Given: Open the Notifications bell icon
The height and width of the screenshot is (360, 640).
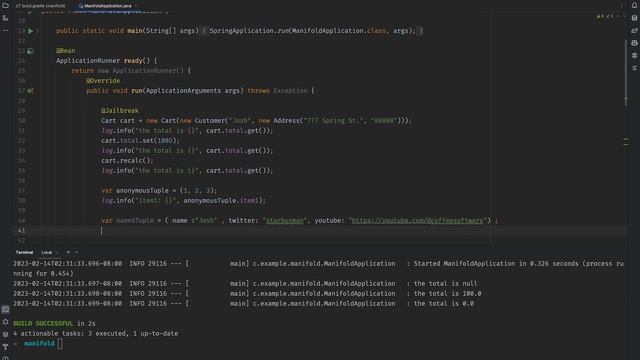Looking at the screenshot, I should (634, 6).
